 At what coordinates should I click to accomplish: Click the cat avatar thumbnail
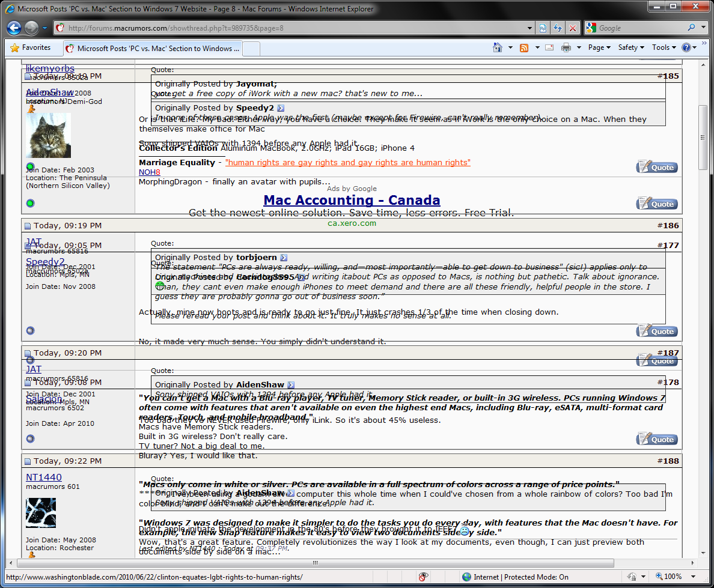[x=48, y=136]
